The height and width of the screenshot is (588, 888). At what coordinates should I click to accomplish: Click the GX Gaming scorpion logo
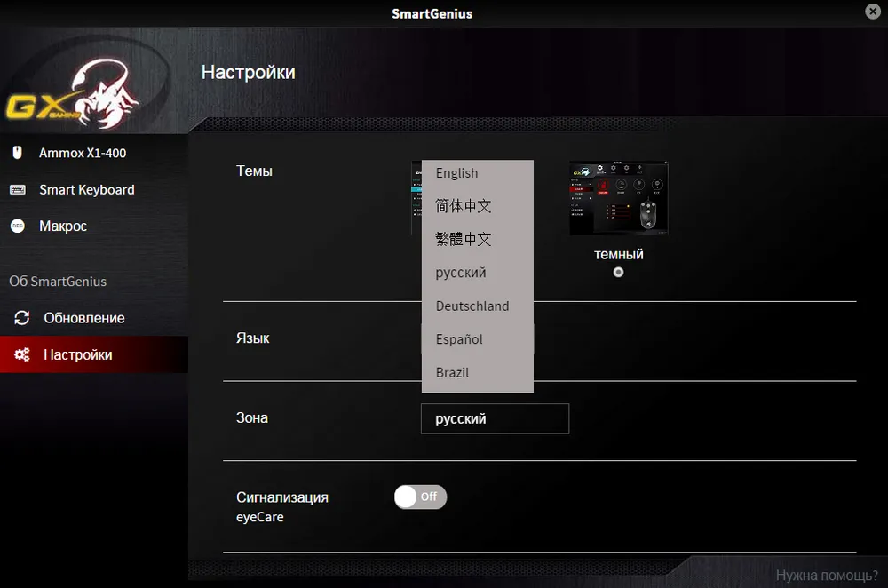(74, 93)
